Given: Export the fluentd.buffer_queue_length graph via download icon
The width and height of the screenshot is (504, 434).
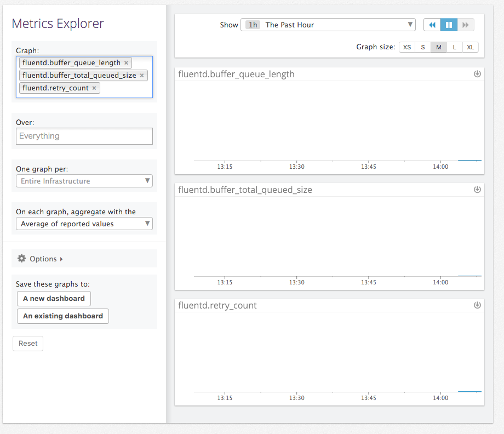Looking at the screenshot, I should (477, 74).
